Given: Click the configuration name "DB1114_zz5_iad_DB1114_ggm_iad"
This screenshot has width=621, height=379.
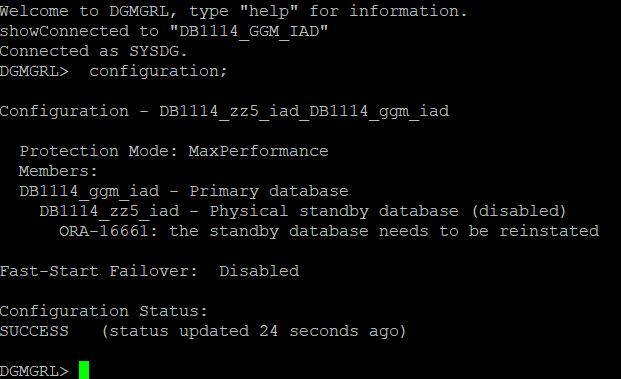Looking at the screenshot, I should (304, 111).
